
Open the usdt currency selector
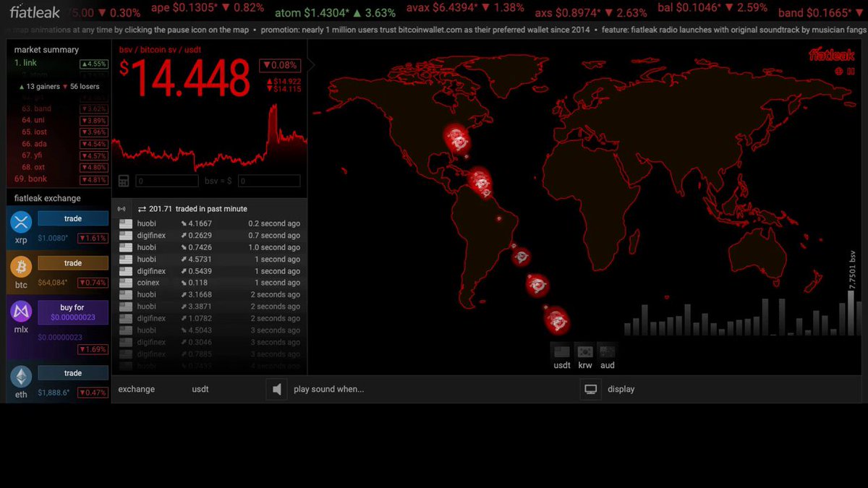200,389
